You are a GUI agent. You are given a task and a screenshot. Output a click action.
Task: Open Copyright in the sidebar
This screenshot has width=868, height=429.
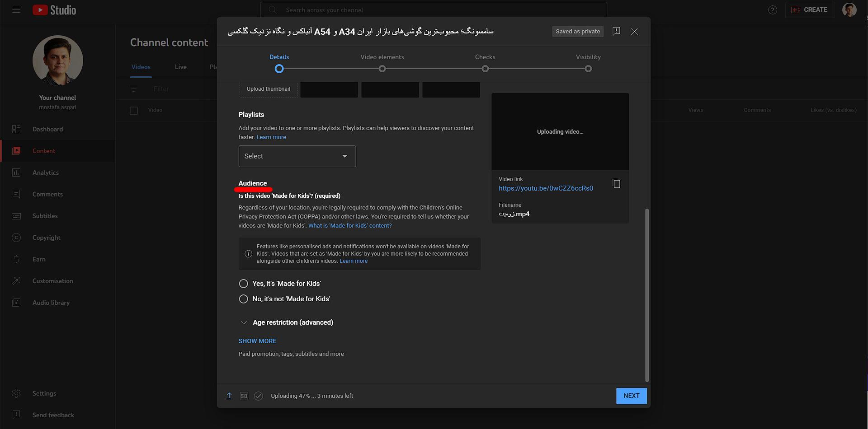[x=57, y=238]
